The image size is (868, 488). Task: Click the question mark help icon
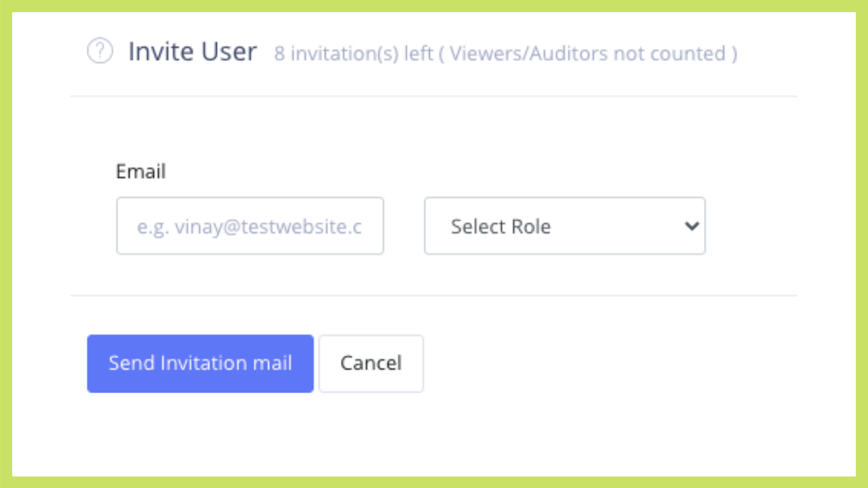[x=100, y=52]
